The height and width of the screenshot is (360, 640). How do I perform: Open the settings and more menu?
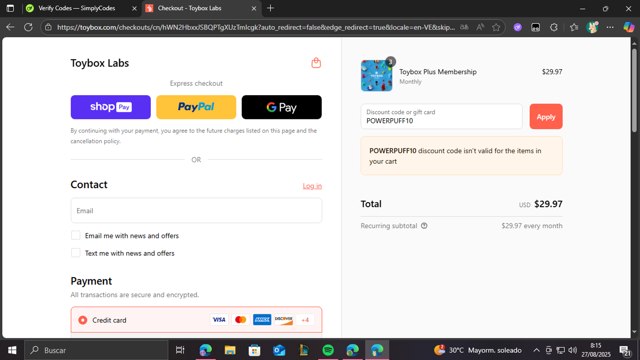tap(610, 27)
